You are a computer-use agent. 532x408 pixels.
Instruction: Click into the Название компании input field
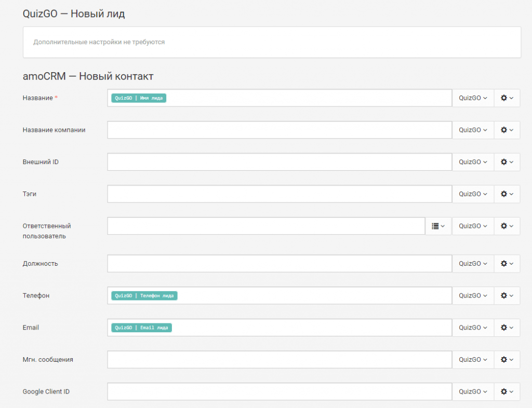click(x=280, y=130)
